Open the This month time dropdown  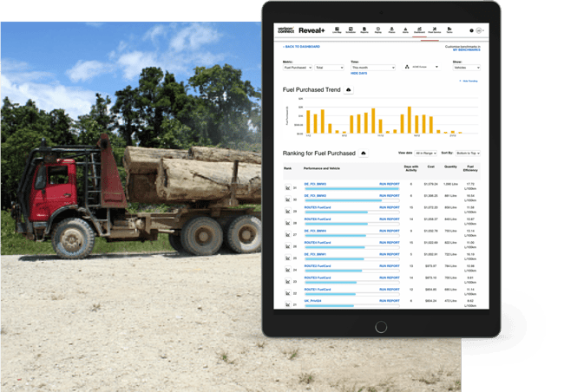tap(373, 68)
